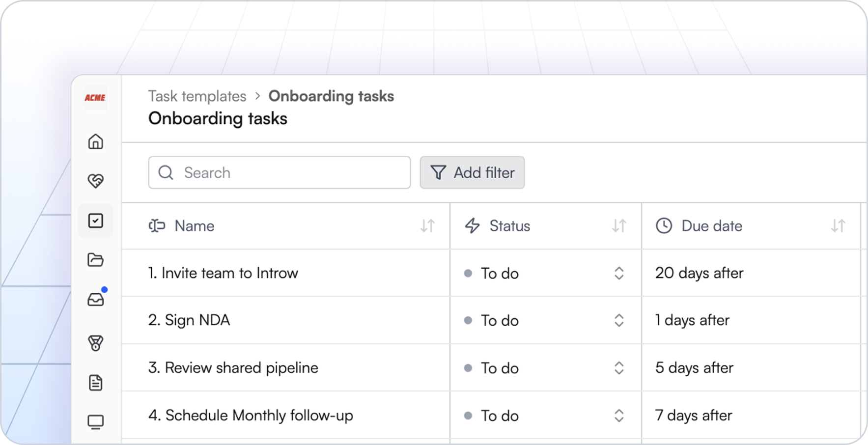
Task: Open status dropdown for Schedule Monthly follow-up
Action: (x=619, y=416)
